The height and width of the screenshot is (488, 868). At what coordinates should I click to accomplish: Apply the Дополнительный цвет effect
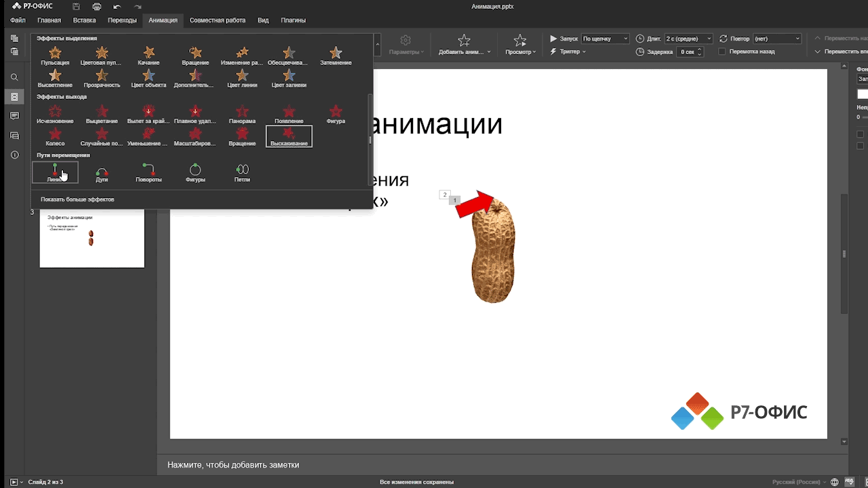pyautogui.click(x=195, y=79)
